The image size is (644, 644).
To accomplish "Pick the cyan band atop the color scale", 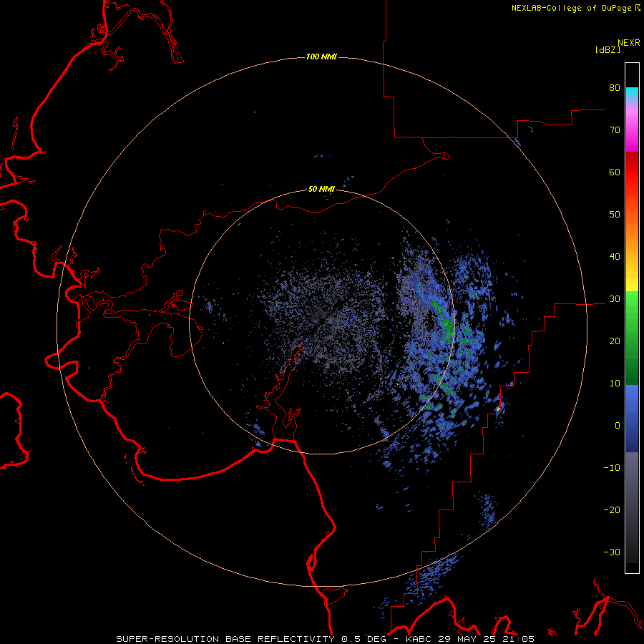I will tap(632, 92).
